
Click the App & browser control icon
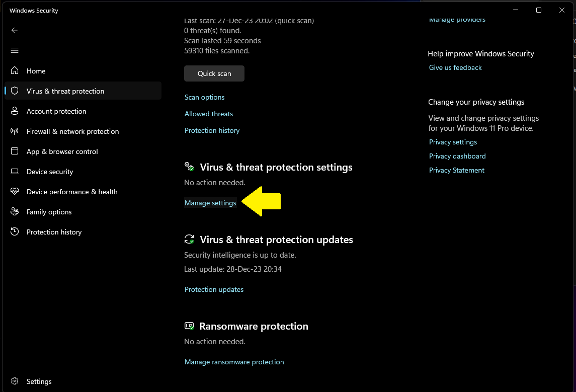pyautogui.click(x=15, y=151)
